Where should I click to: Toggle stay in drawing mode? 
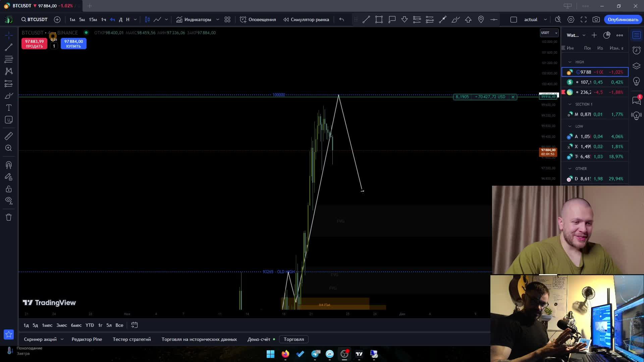(x=9, y=177)
